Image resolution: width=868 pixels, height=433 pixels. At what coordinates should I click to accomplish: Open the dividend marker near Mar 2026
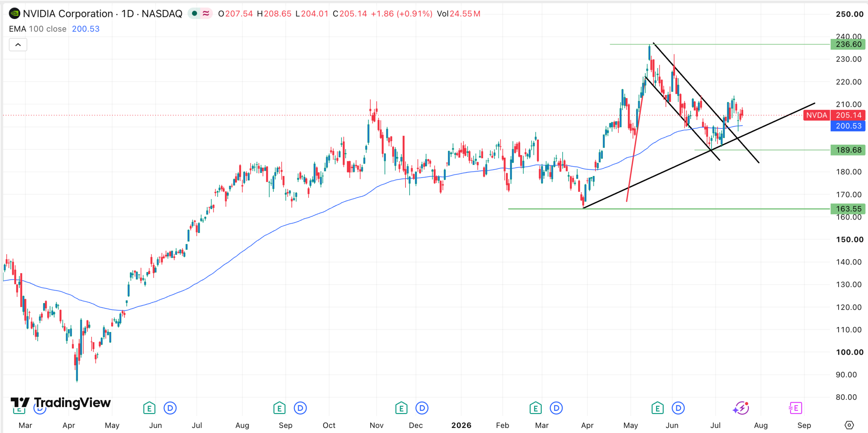coord(556,408)
